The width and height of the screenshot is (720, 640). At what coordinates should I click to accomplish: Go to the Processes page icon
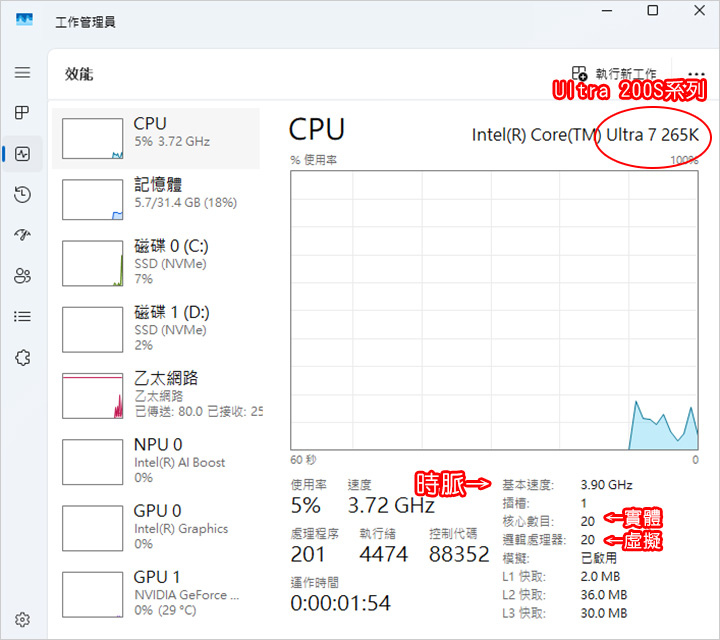[x=22, y=112]
